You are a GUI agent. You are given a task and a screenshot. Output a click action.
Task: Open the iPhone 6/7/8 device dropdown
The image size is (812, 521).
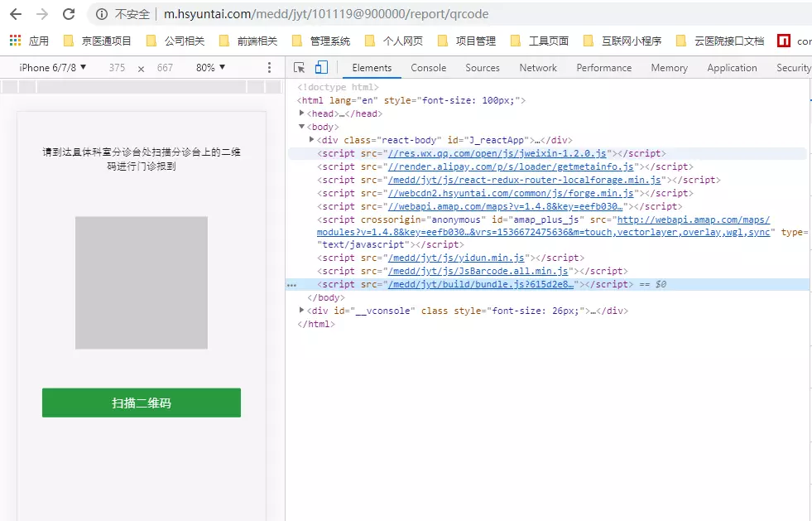(x=53, y=67)
